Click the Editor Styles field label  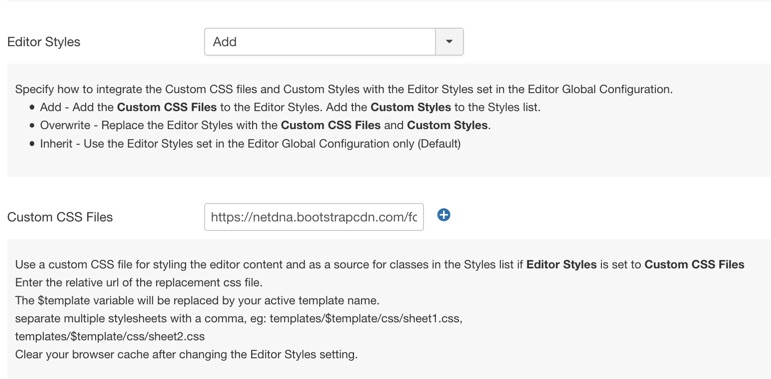coord(44,42)
